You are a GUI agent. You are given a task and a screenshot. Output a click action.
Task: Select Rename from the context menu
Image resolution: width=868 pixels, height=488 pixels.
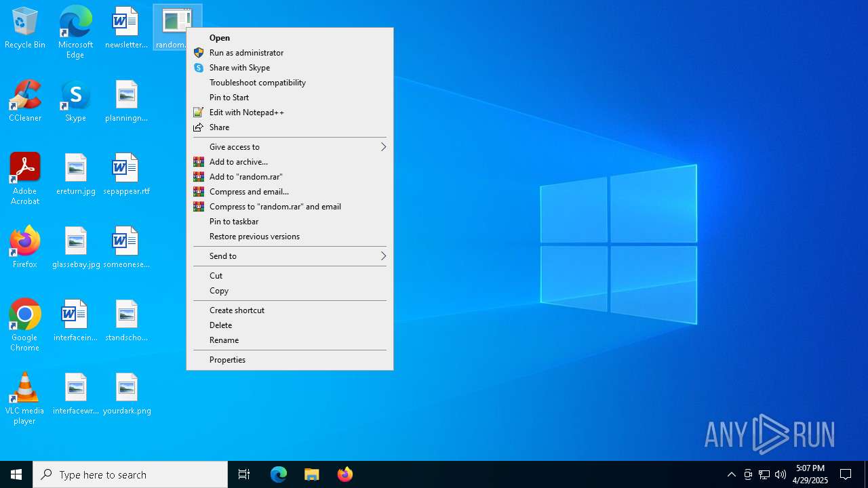coord(290,340)
